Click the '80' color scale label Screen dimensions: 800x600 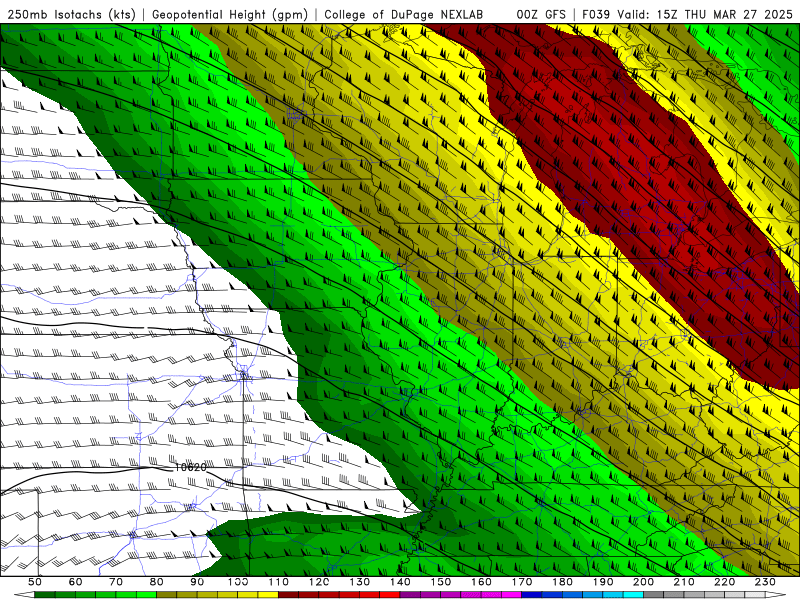pos(157,582)
